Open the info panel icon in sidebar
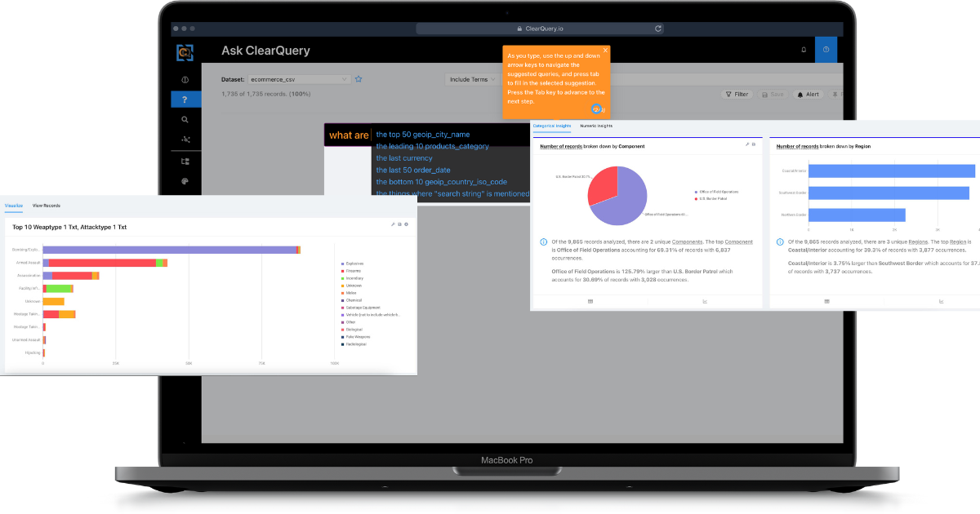Screen dimensions: 980x514 pyautogui.click(x=185, y=79)
